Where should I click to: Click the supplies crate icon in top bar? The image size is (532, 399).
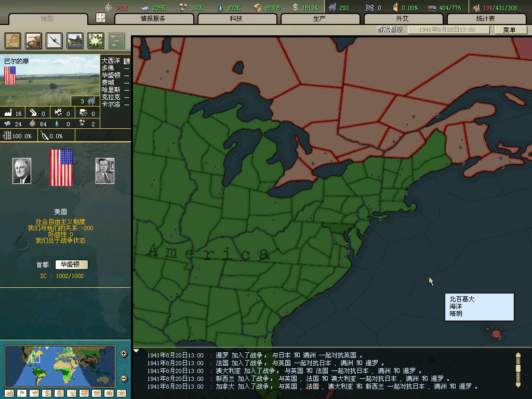[258, 7]
